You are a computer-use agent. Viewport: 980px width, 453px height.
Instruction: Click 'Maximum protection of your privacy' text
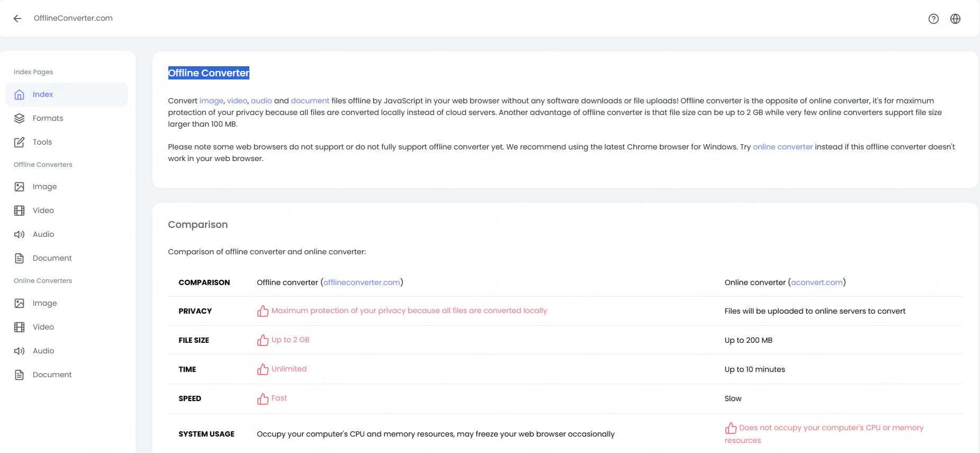tap(409, 310)
